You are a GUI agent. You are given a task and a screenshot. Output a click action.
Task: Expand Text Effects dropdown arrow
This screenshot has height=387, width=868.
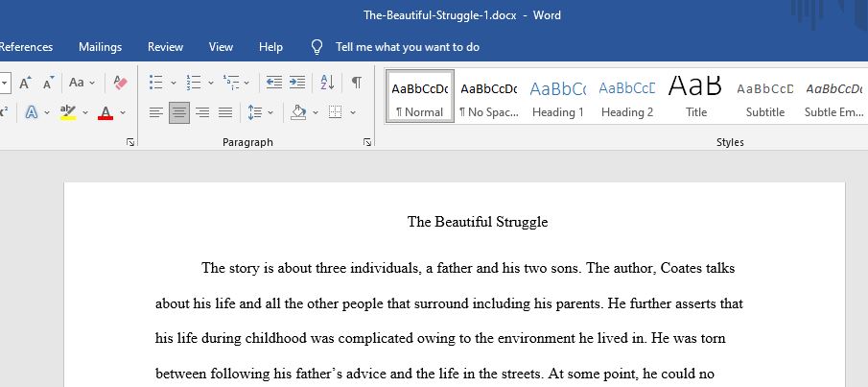click(x=47, y=112)
